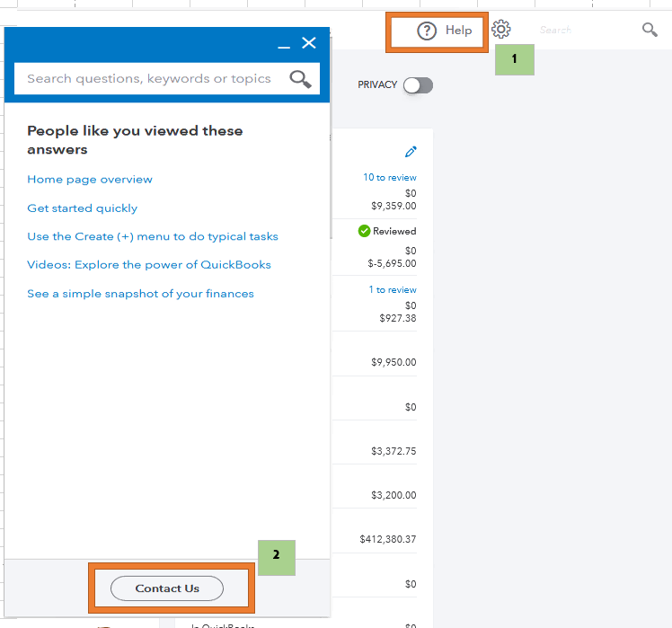Click the pencil edit icon
The width and height of the screenshot is (672, 628).
(411, 152)
